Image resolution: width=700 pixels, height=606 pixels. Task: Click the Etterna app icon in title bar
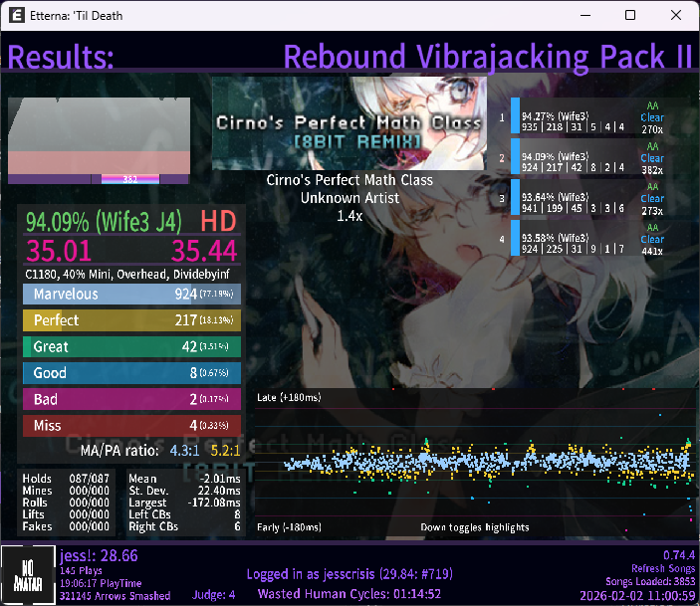tap(17, 16)
